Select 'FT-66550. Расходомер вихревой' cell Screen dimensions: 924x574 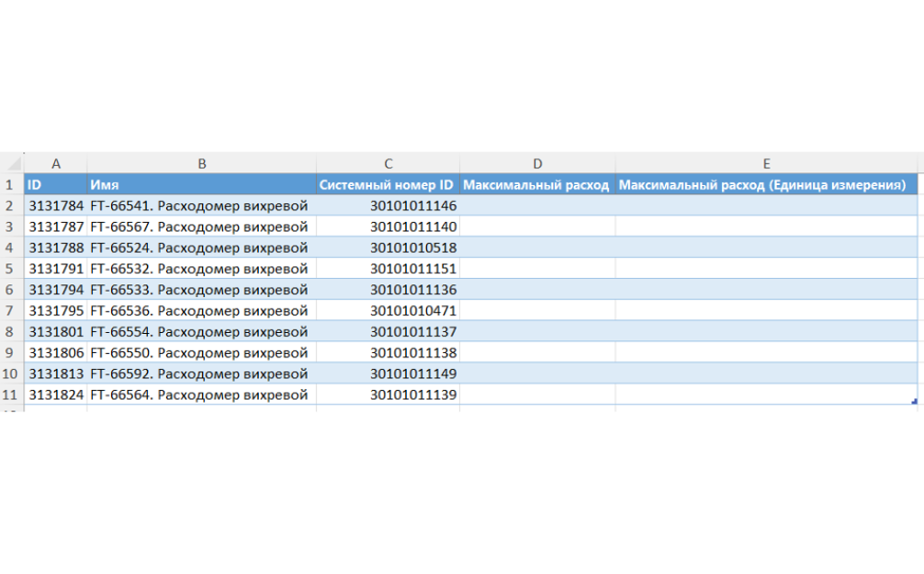[x=201, y=353]
